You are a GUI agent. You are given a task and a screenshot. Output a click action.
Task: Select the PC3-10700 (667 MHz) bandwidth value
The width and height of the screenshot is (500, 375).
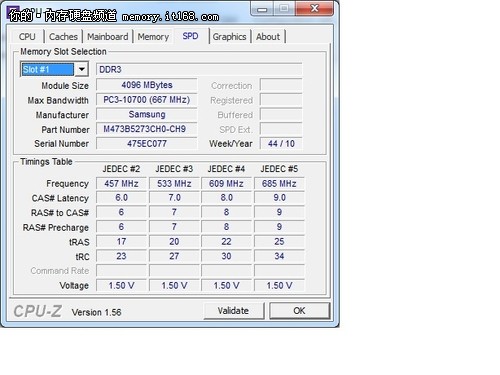coord(147,100)
